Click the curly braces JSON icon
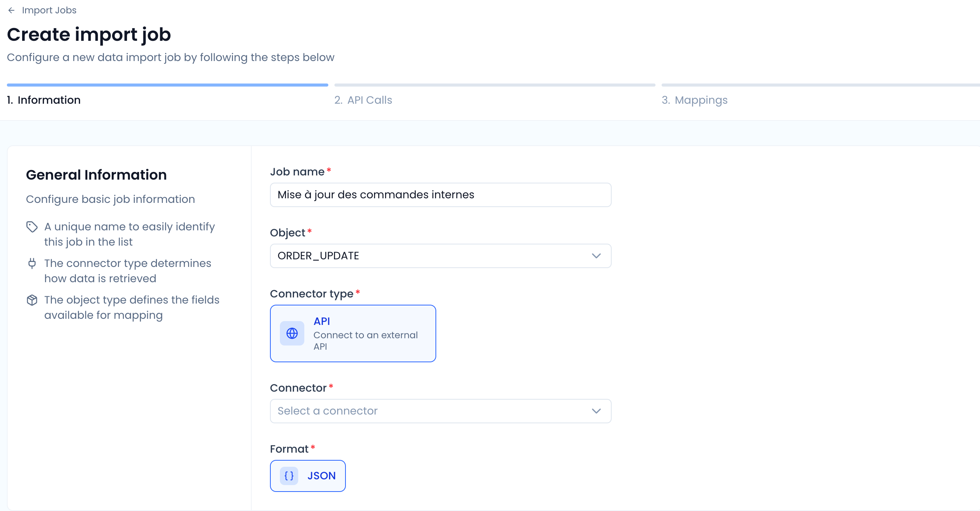980x511 pixels. [289, 476]
